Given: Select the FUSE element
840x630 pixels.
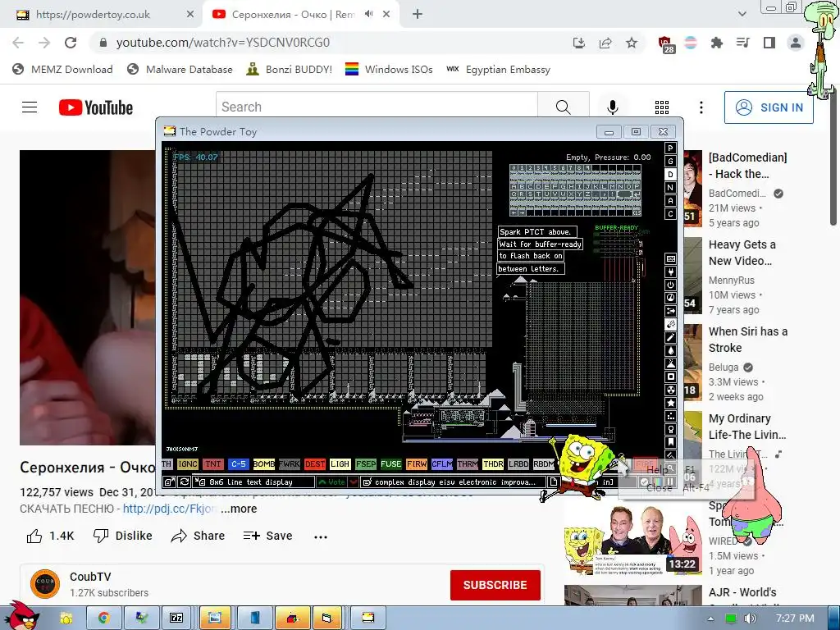Looking at the screenshot, I should point(390,464).
